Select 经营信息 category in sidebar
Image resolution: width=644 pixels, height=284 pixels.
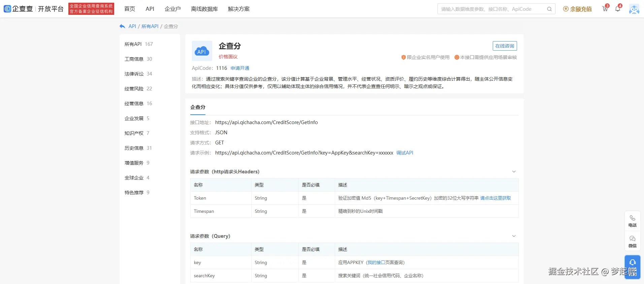(138, 104)
